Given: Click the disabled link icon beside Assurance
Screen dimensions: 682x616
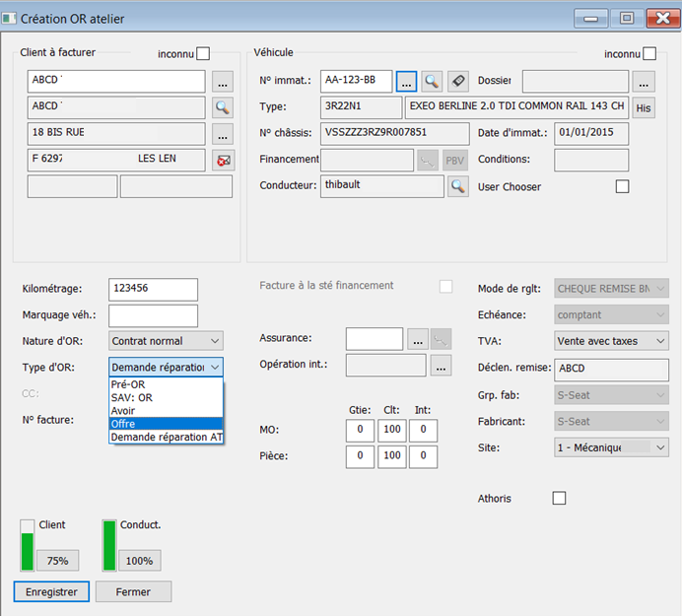Looking at the screenshot, I should point(442,339).
